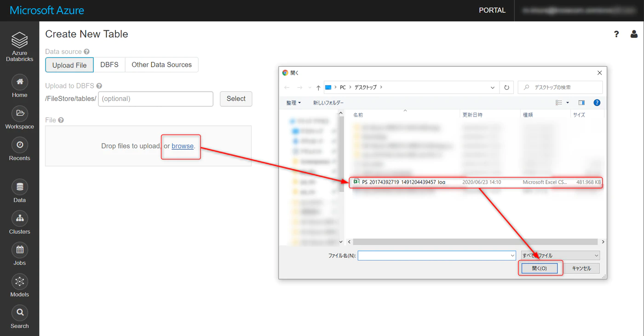This screenshot has height=336, width=644.
Task: Close the file open dialog
Action: pos(599,73)
